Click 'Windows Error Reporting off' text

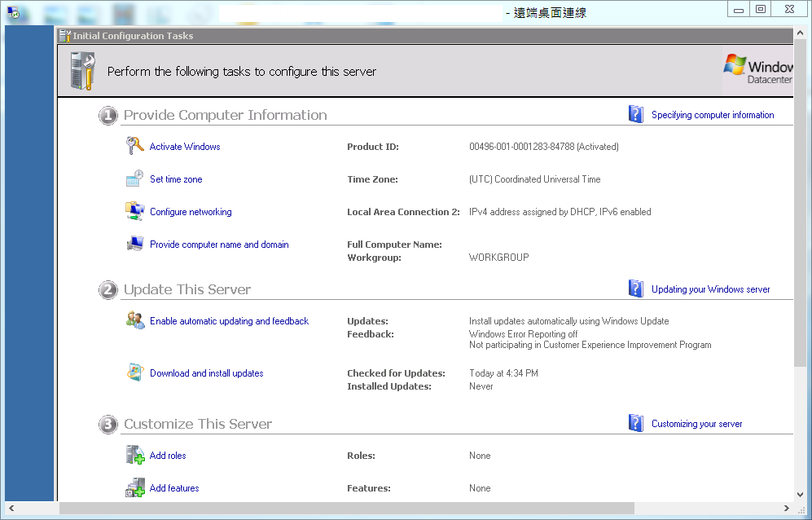[523, 334]
